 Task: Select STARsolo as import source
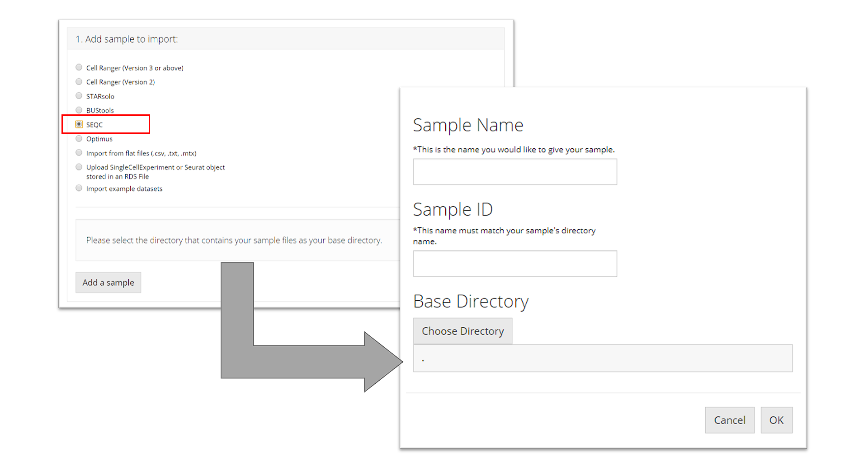79,96
